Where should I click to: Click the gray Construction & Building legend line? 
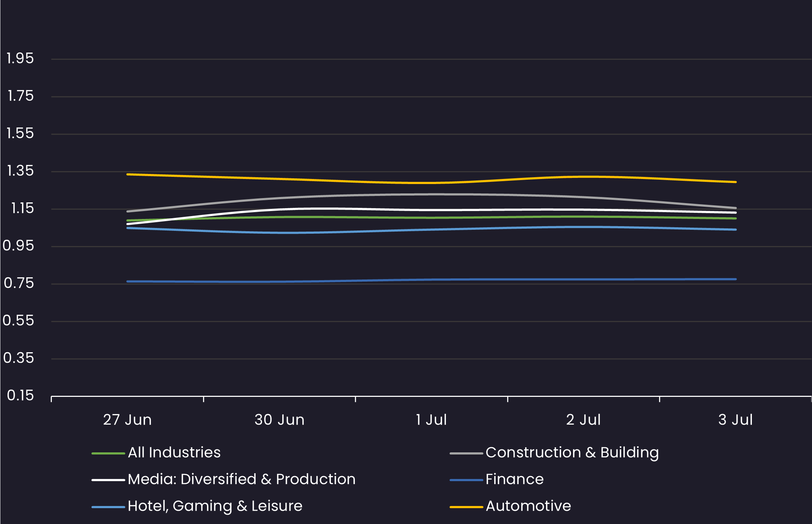click(466, 453)
